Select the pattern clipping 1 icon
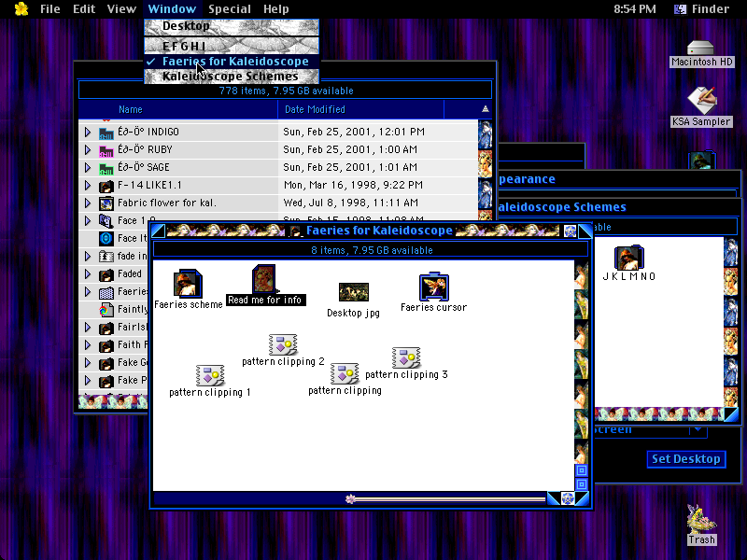Viewport: 747px width, 560px height. pos(210,375)
